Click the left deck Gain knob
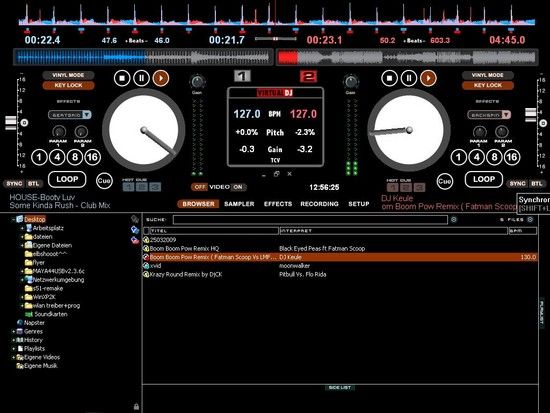 coord(197,82)
